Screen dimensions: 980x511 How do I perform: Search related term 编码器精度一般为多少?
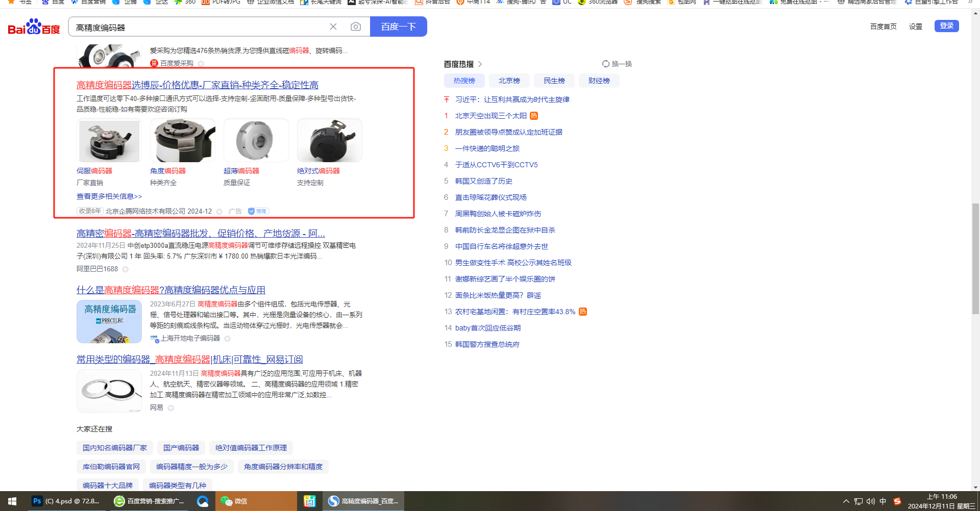click(x=192, y=467)
